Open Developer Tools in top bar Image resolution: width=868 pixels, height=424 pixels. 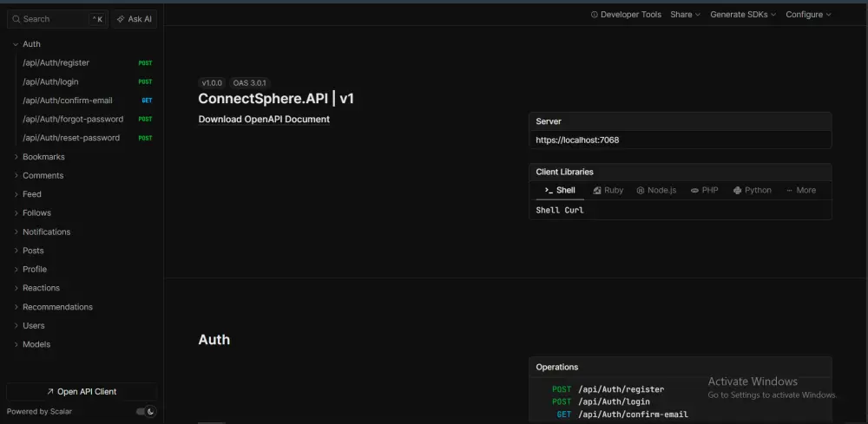click(626, 15)
